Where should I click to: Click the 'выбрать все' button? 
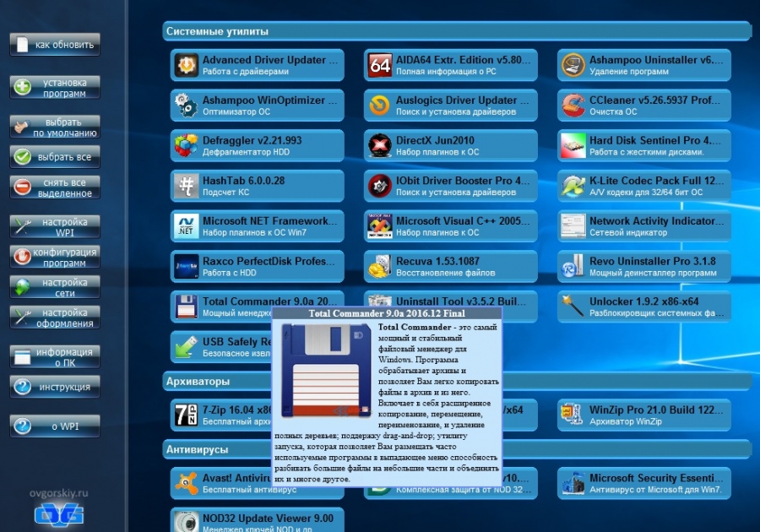pos(55,157)
